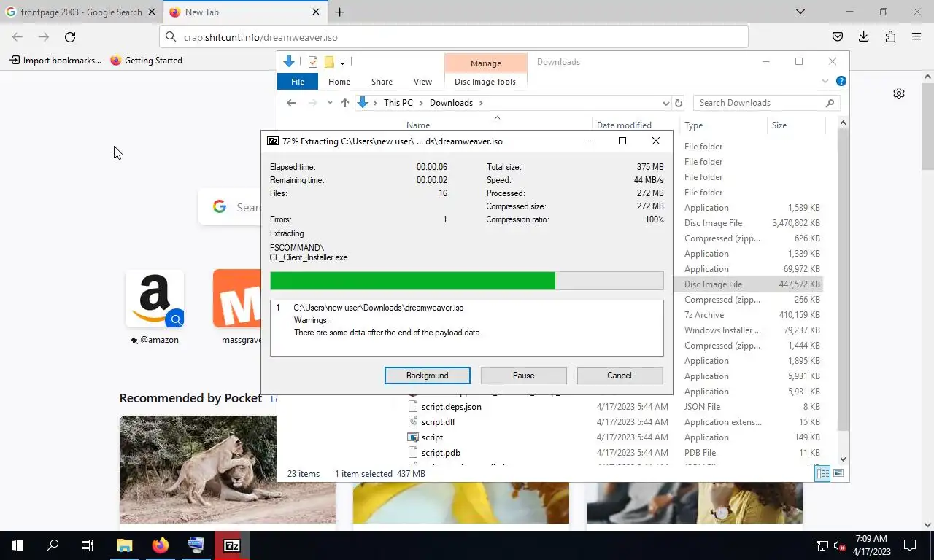Click the Explorer Properties quick access icon
This screenshot has width=934, height=560.
(313, 62)
